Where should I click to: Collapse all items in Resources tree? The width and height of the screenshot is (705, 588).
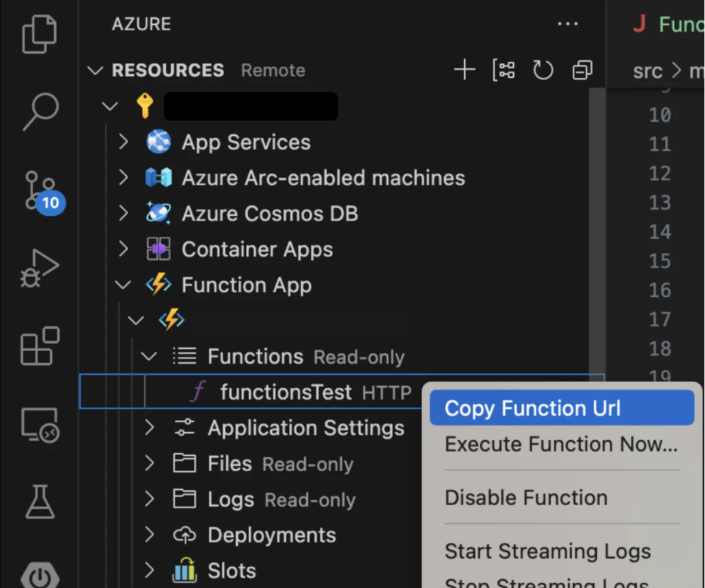(x=582, y=70)
